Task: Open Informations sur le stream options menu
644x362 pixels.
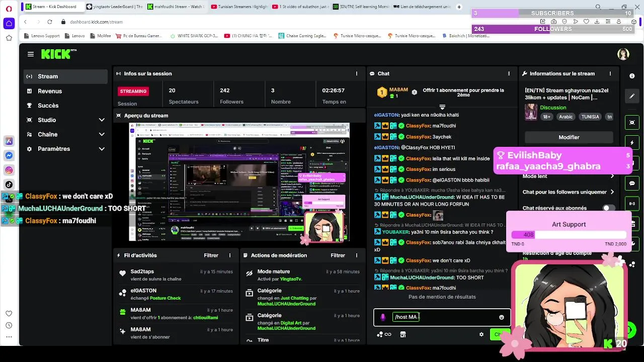Action: point(610,73)
